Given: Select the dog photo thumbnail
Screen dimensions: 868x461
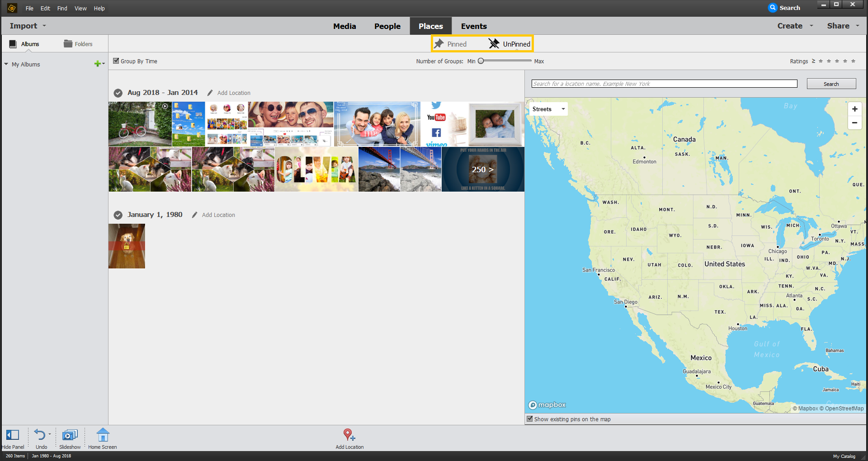Looking at the screenshot, I should click(127, 246).
